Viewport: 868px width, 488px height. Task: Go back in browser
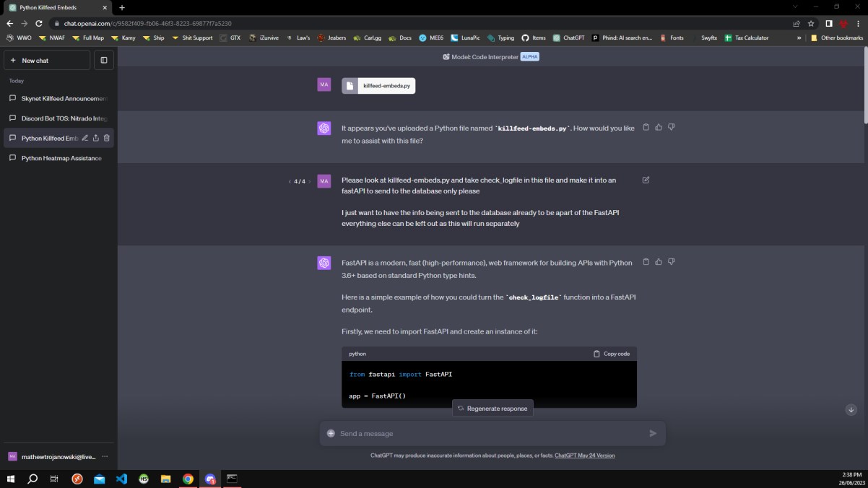tap(9, 23)
